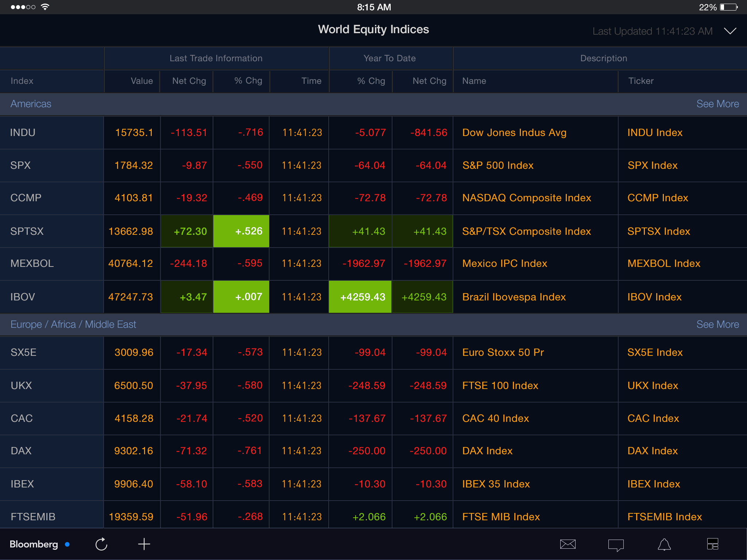Sort by the Index column header

point(22,81)
